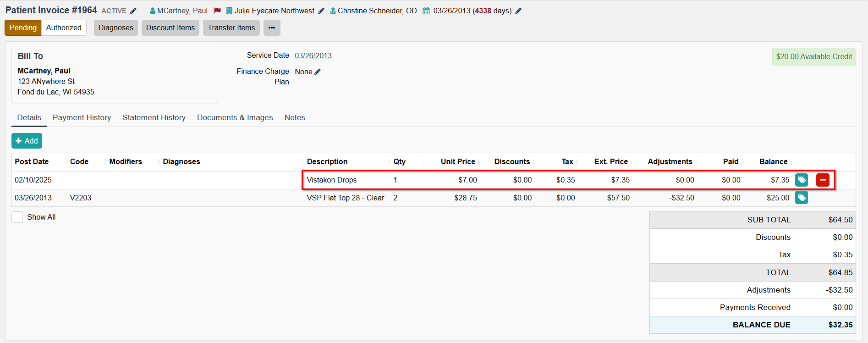Switch to the Authorized toggle
This screenshot has height=343, width=868.
(x=64, y=28)
